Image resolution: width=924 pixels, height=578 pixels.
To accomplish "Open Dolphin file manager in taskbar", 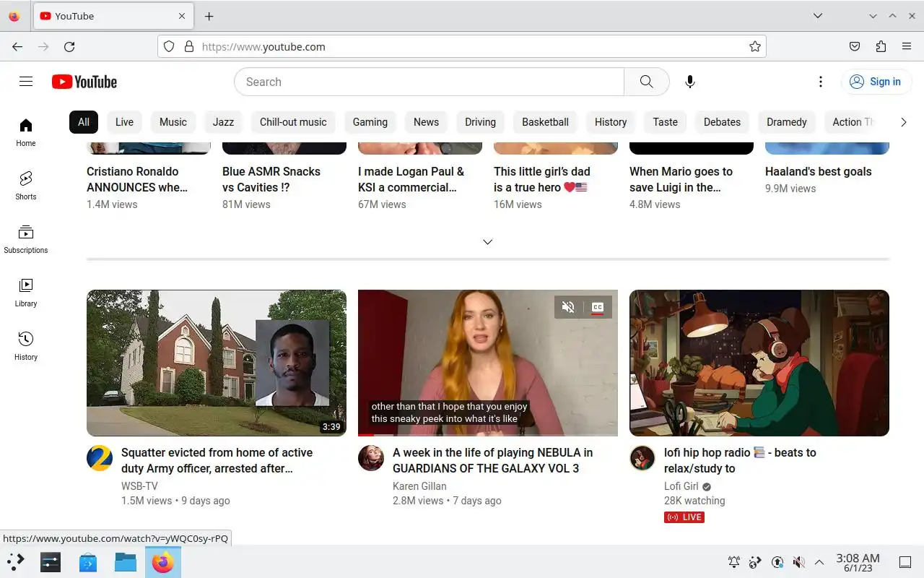I will (126, 562).
